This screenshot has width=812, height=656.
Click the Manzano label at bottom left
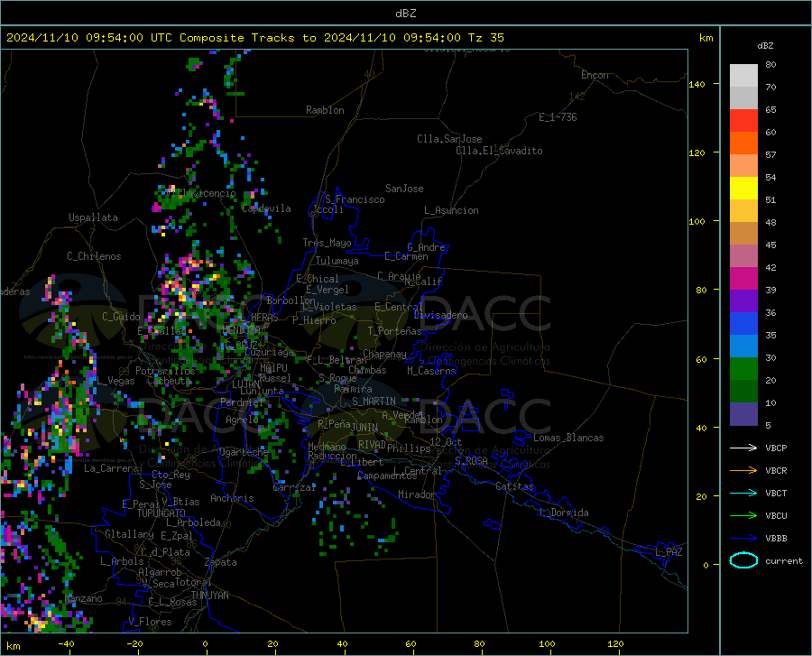(x=85, y=598)
